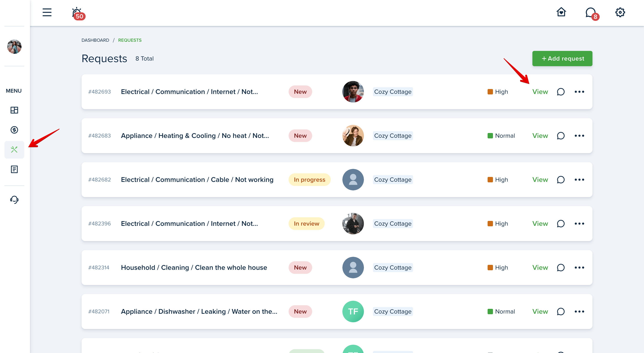Open comments for request #482693
The width and height of the screenshot is (644, 353).
(x=561, y=92)
